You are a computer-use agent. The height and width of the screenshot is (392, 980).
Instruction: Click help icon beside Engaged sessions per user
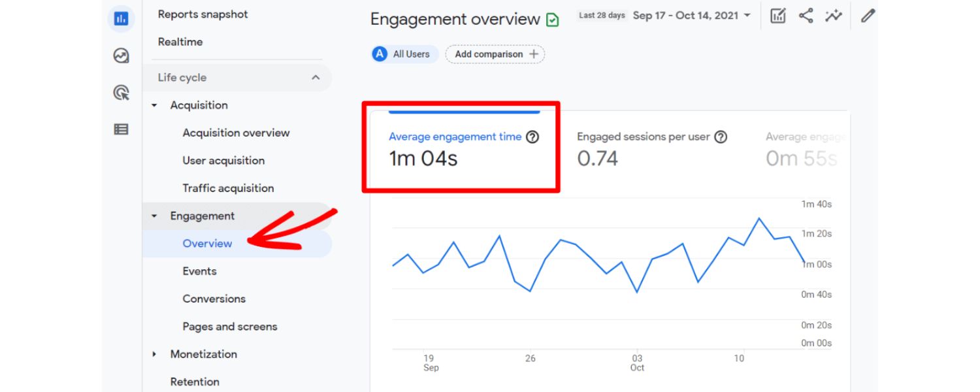721,137
